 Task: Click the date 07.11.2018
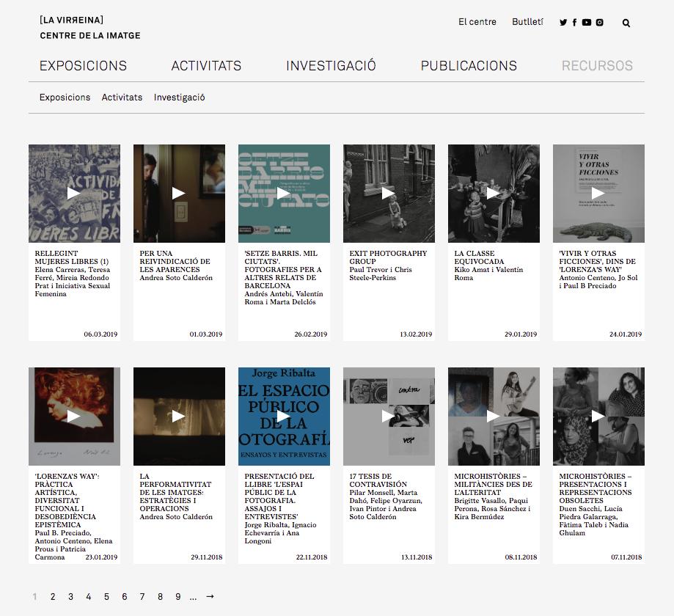pos(626,557)
